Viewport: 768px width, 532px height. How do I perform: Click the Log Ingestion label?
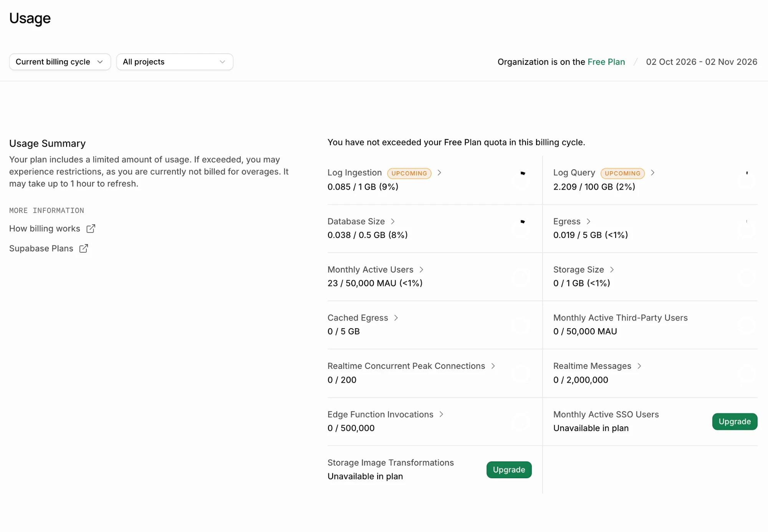tap(354, 173)
